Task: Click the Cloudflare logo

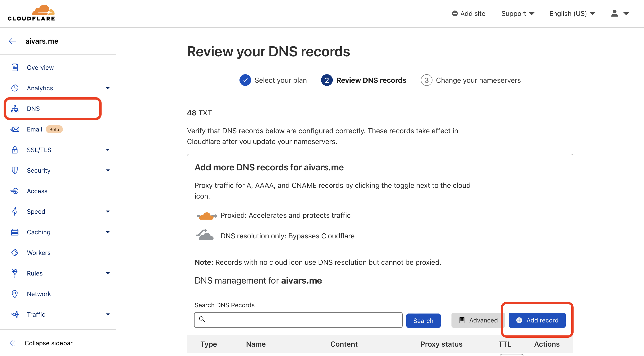Action: pyautogui.click(x=31, y=13)
